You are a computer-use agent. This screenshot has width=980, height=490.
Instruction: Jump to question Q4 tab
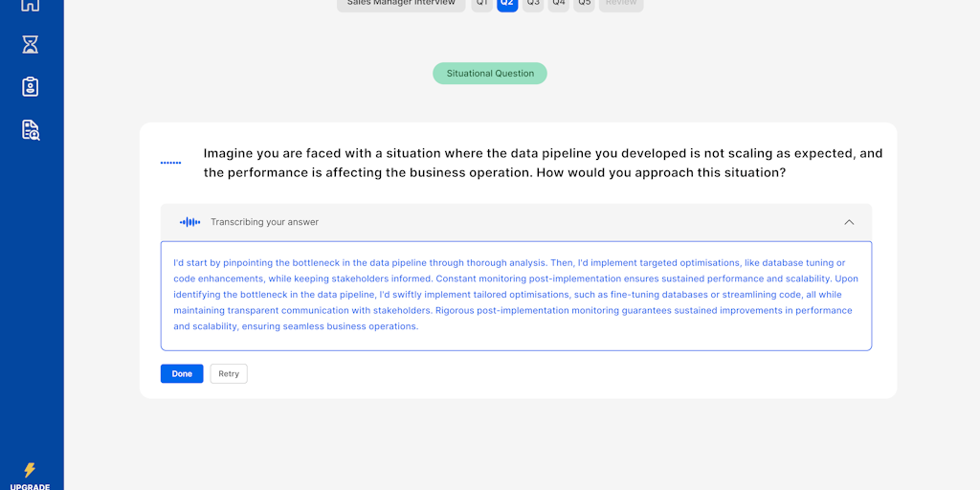[559, 4]
